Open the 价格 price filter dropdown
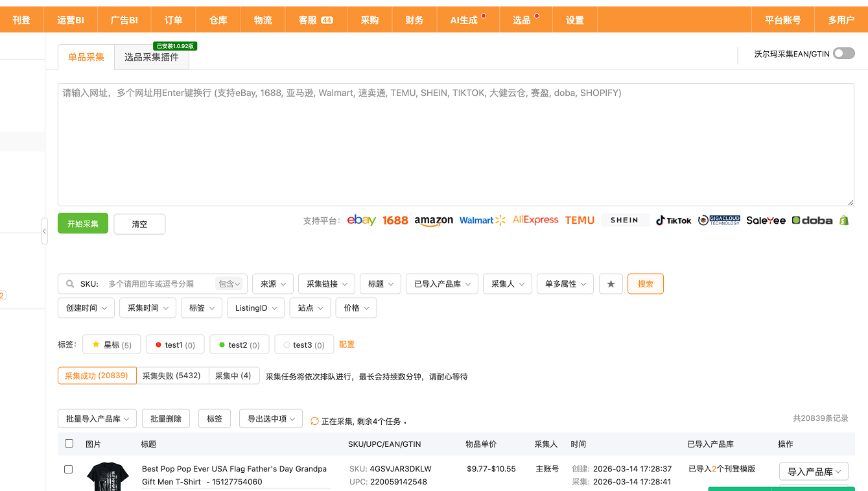868x491 pixels. click(356, 308)
